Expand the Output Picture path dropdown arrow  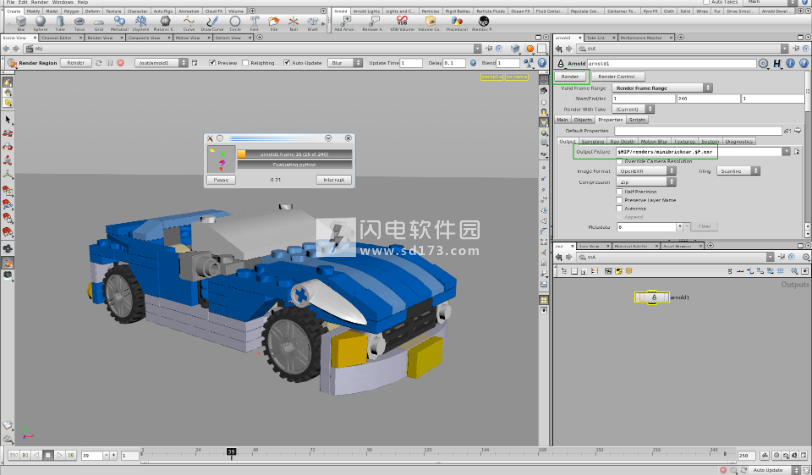[x=786, y=152]
